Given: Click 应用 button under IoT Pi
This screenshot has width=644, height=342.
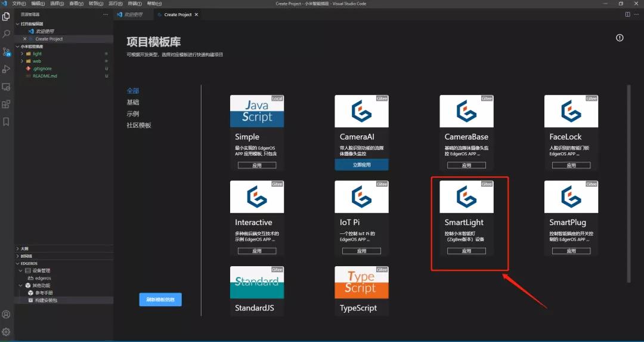Looking at the screenshot, I should (361, 251).
